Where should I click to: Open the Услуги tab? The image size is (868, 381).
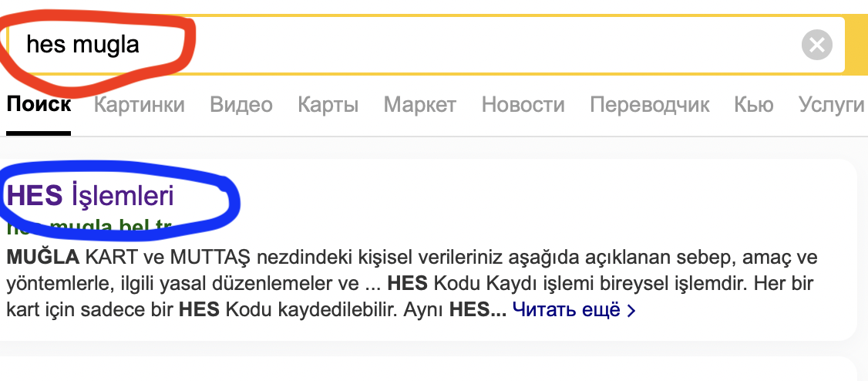pos(832,104)
